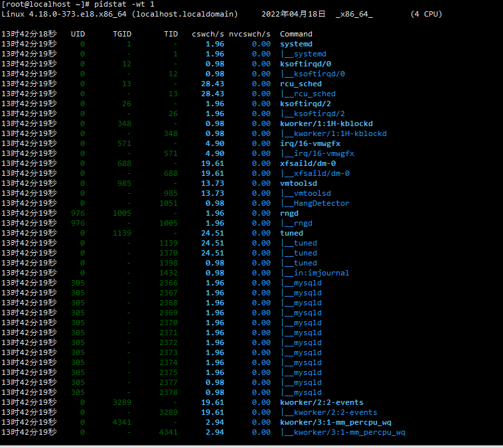The height and width of the screenshot is (448, 503).
Task: Click the 'cswch/s' column header
Action: pos(208,34)
